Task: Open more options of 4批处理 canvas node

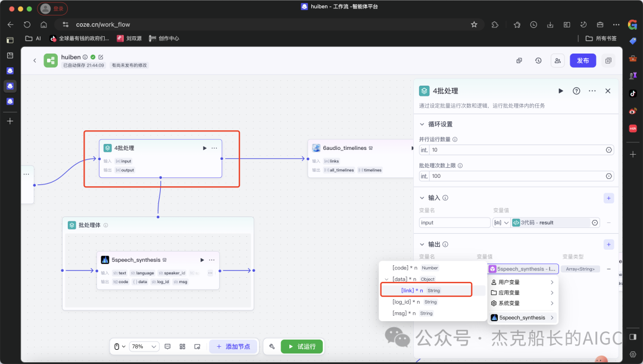Action: point(214,148)
